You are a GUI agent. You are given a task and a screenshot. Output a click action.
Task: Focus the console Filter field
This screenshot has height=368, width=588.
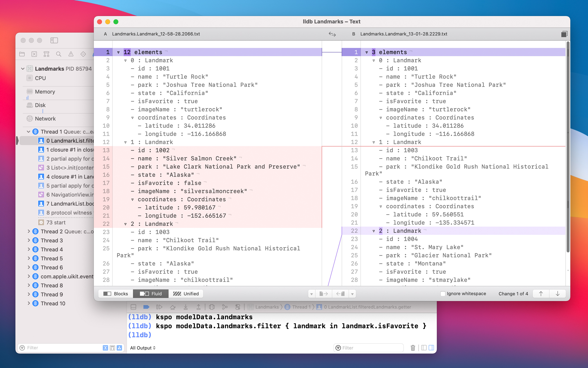coord(369,348)
